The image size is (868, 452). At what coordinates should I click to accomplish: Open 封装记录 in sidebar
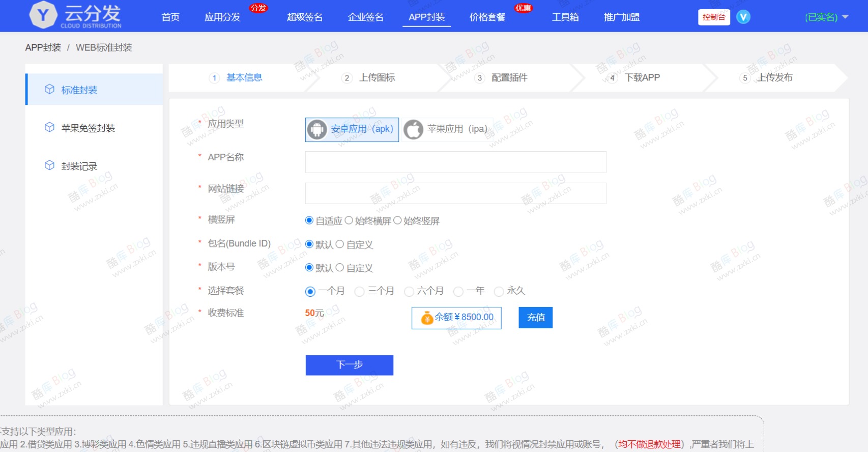pos(94,165)
